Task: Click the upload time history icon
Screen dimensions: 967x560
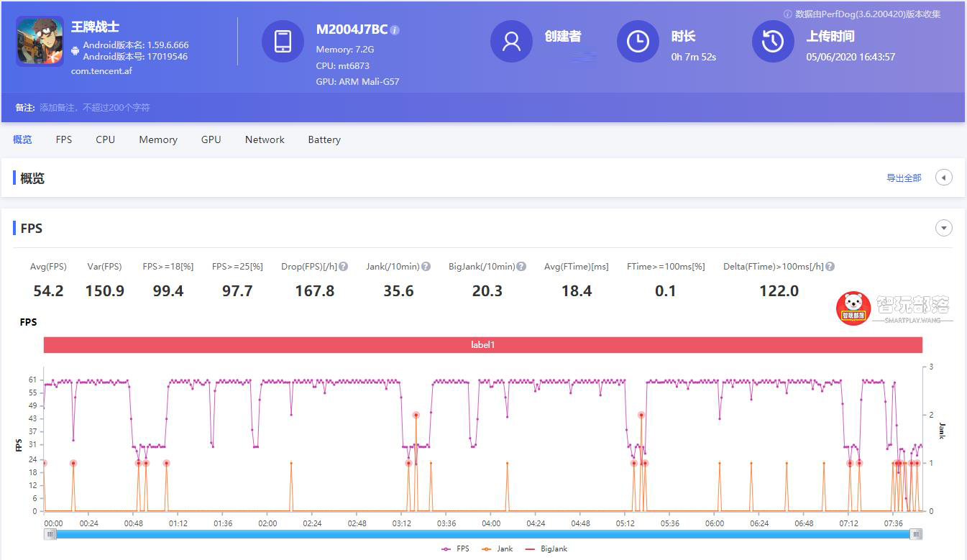Action: point(773,41)
